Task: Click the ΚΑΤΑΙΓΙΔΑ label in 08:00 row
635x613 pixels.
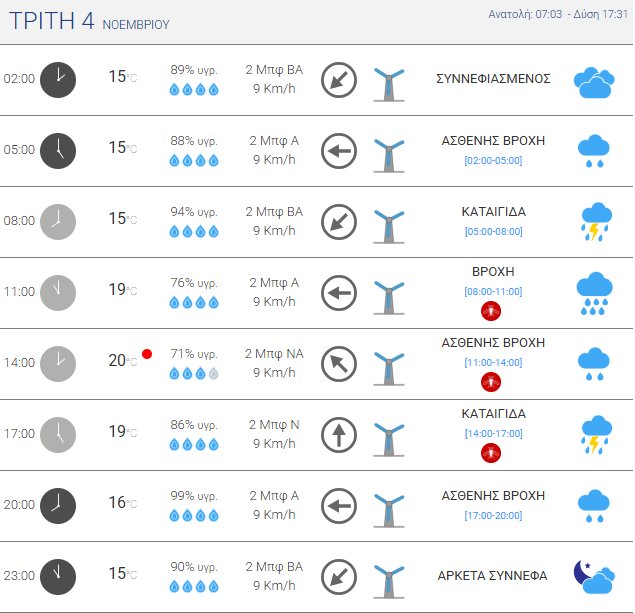Action: click(x=494, y=212)
